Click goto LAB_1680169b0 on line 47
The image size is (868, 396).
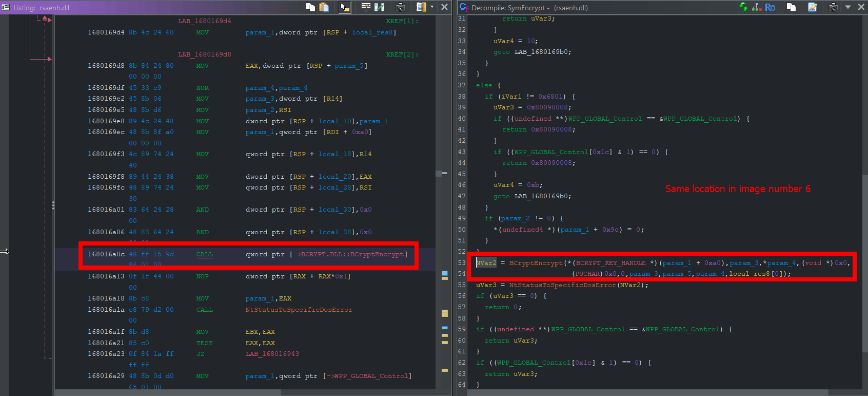532,196
